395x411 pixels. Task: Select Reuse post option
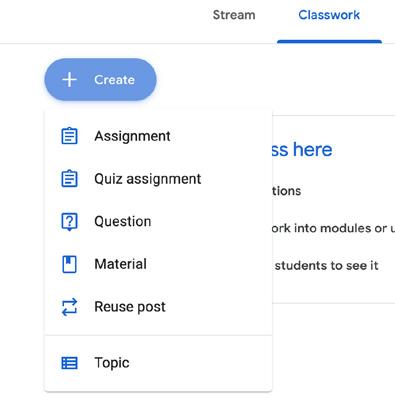pyautogui.click(x=158, y=307)
